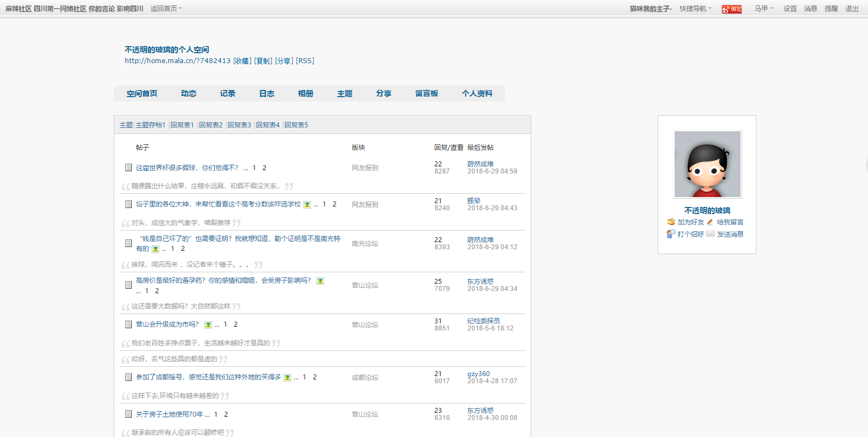
Task: Click image attachment icon on 参加了成都摇号 post
Action: coord(287,378)
